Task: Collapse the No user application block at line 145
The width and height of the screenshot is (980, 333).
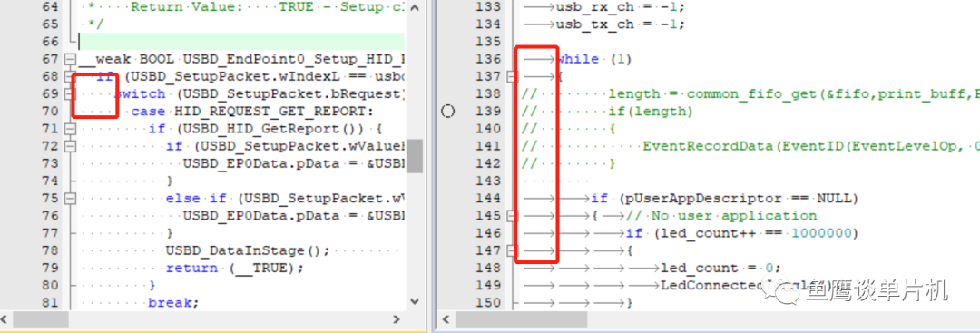Action: tap(513, 216)
